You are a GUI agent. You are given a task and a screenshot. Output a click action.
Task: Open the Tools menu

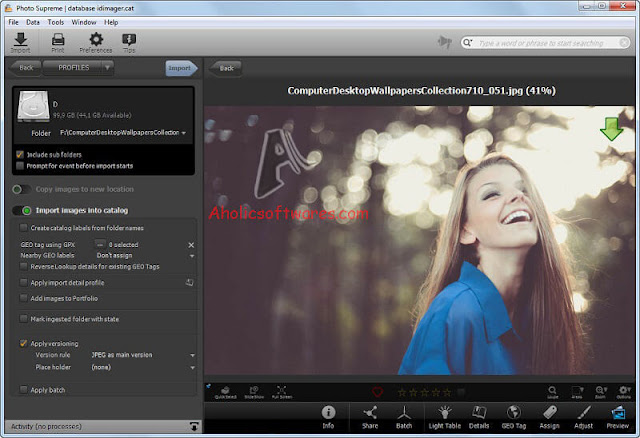tap(56, 22)
